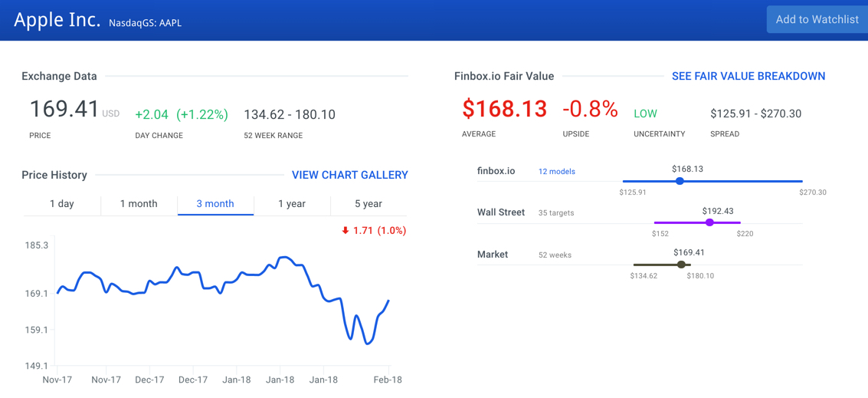Click the red down-arrow change indicator
Screen dimensions: 868x398
tap(346, 230)
